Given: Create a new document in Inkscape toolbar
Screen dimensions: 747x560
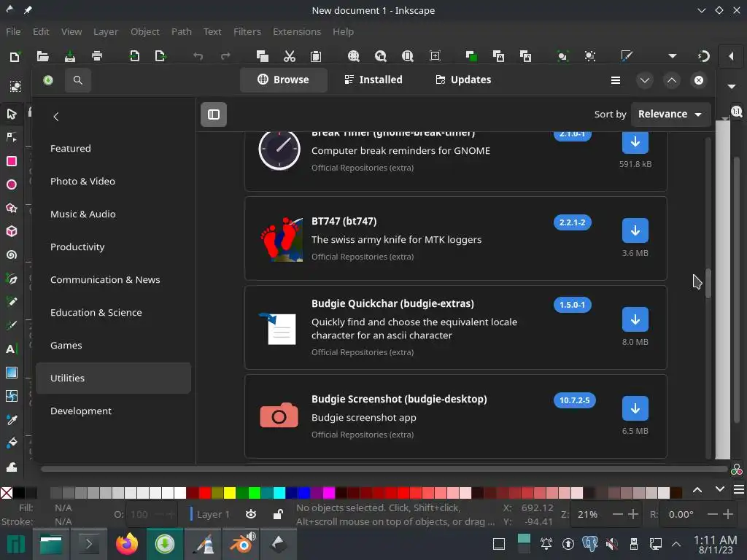Looking at the screenshot, I should pyautogui.click(x=15, y=56).
